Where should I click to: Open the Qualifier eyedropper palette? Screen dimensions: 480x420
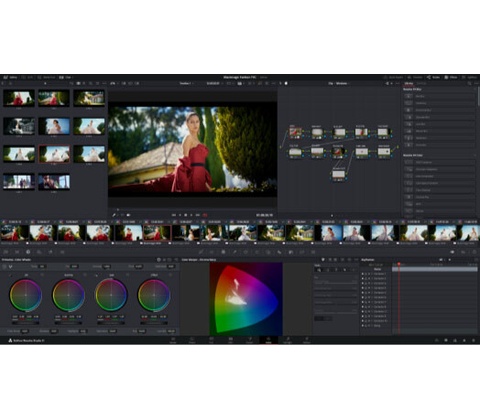click(235, 252)
